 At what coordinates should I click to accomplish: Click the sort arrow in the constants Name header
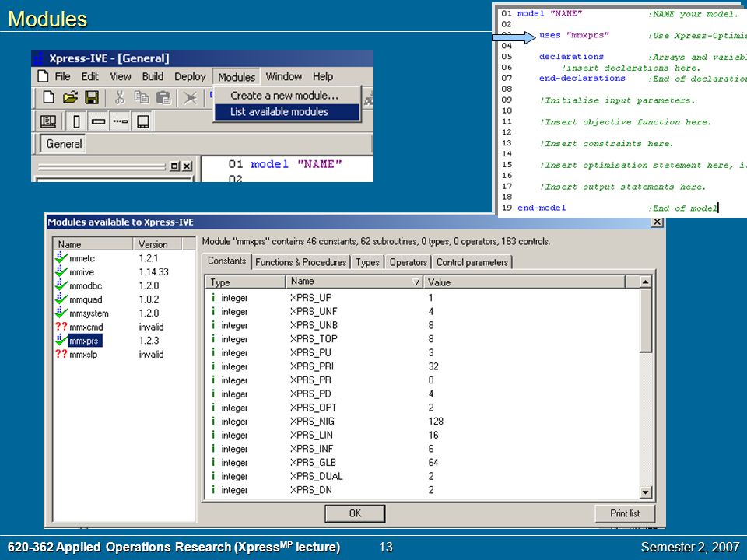tap(416, 282)
